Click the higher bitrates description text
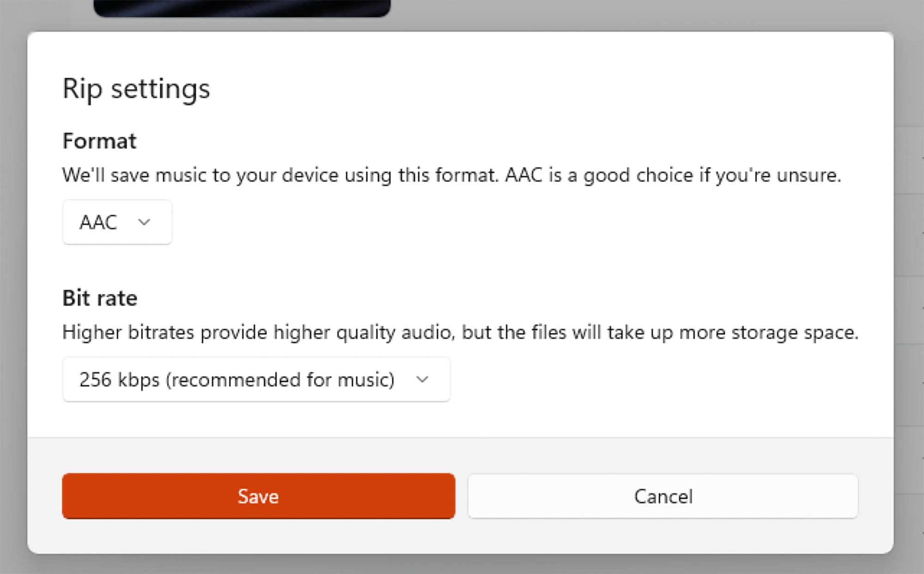 [x=460, y=333]
